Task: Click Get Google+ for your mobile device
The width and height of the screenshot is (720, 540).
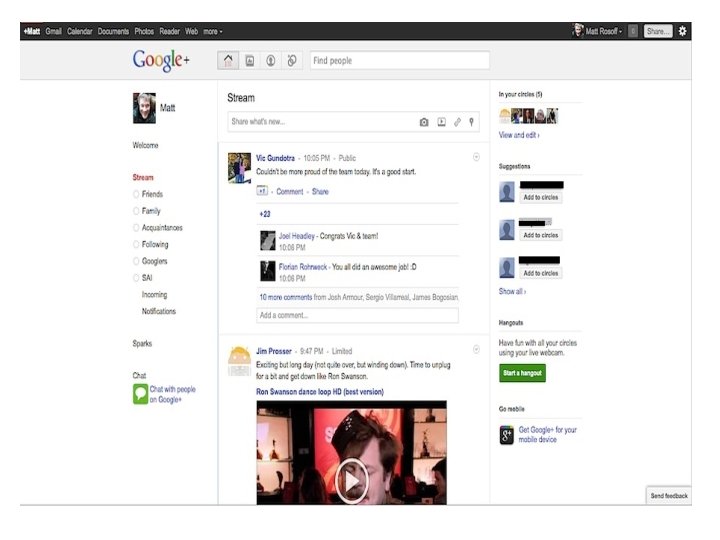Action: pyautogui.click(x=547, y=434)
